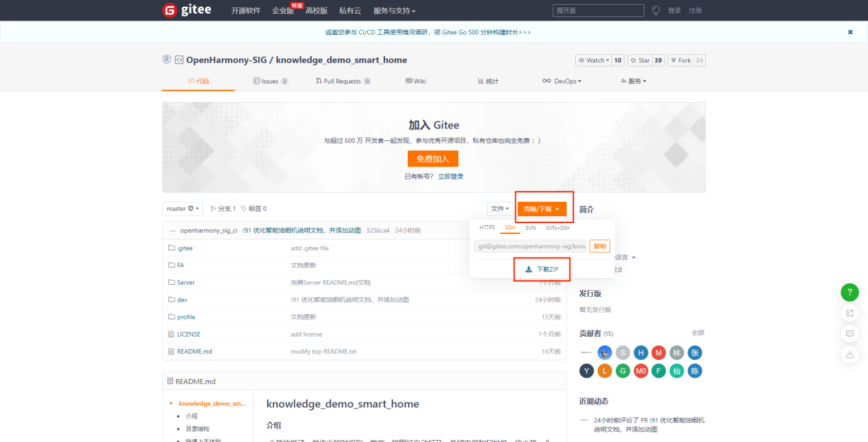Click the floating warning triangle icon
Screen dimensions: 868x442
coord(850,354)
